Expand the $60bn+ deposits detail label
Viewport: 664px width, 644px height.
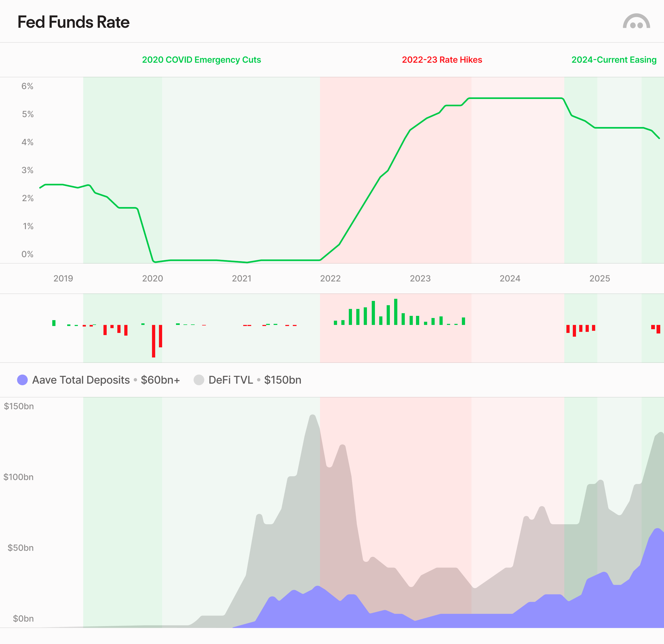pyautogui.click(x=161, y=380)
